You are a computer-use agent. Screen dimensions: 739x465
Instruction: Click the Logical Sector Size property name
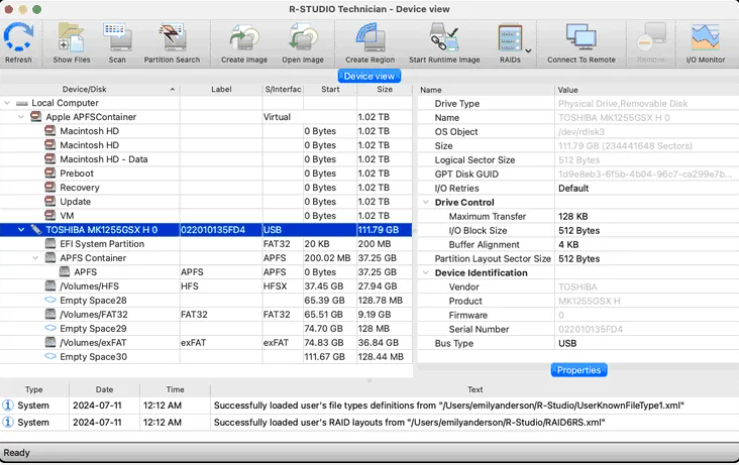point(475,160)
